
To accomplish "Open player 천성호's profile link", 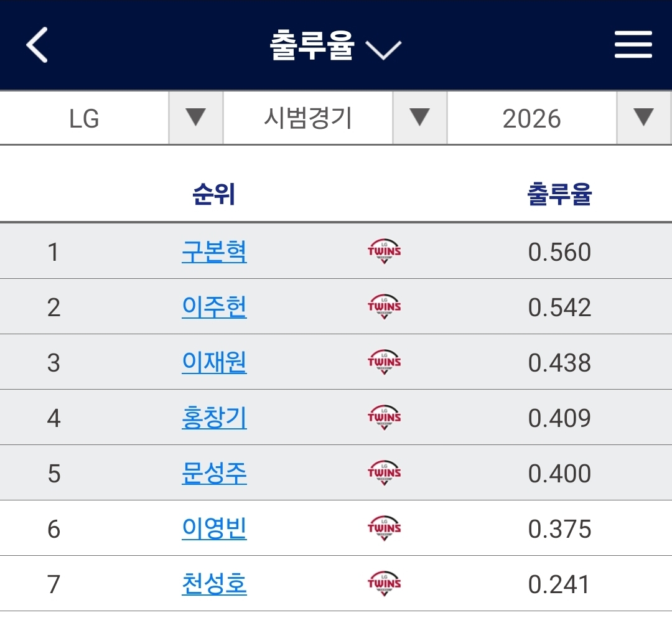I will click(214, 584).
